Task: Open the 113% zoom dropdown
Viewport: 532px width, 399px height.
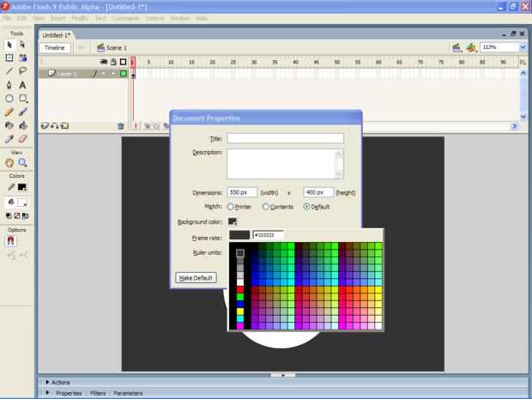Action: click(x=523, y=47)
